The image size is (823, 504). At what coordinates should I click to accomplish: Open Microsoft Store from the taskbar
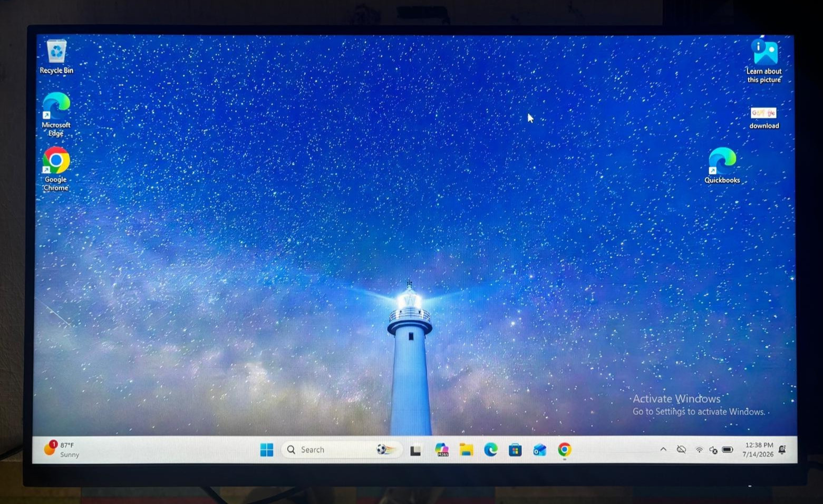pyautogui.click(x=515, y=450)
